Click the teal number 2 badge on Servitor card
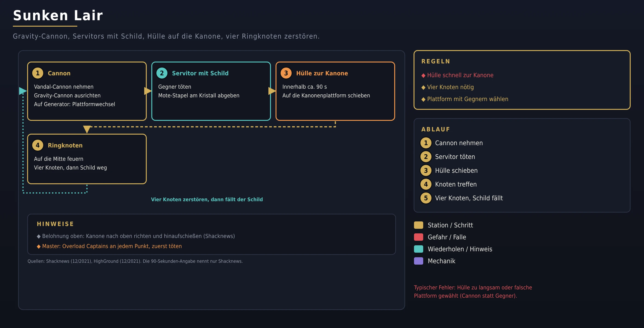The height and width of the screenshot is (328, 644). tap(162, 73)
